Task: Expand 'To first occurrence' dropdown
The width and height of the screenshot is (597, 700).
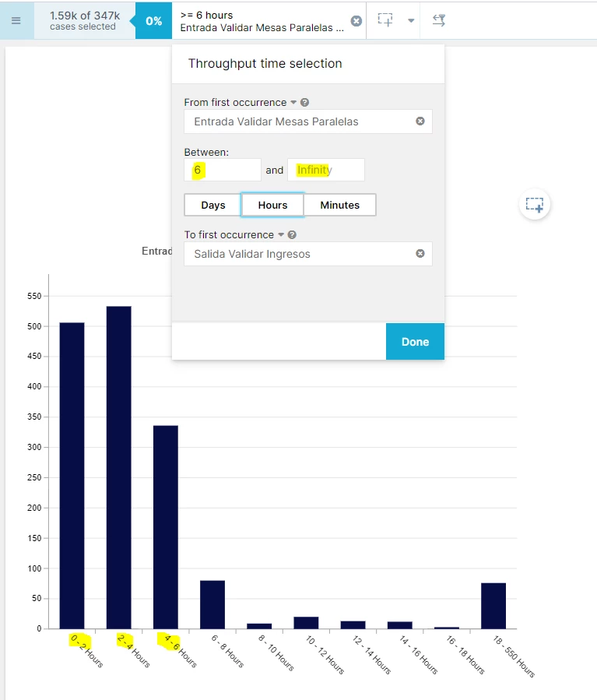Action: 280,235
